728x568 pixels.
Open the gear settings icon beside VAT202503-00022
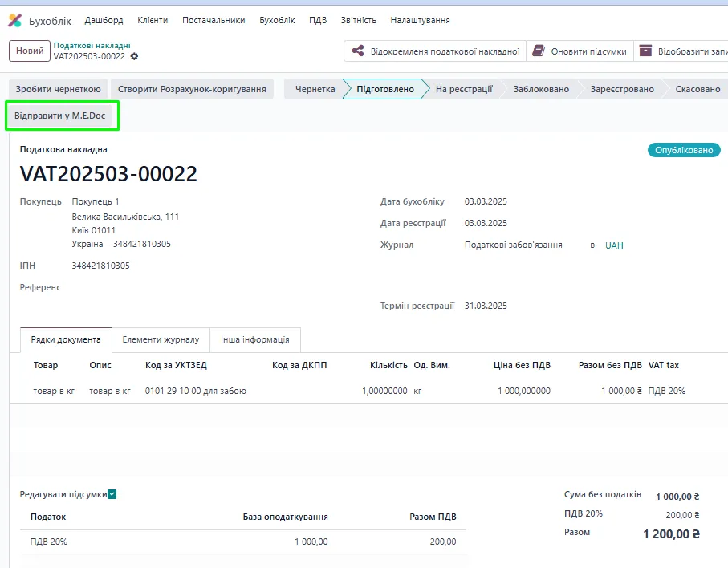click(134, 56)
